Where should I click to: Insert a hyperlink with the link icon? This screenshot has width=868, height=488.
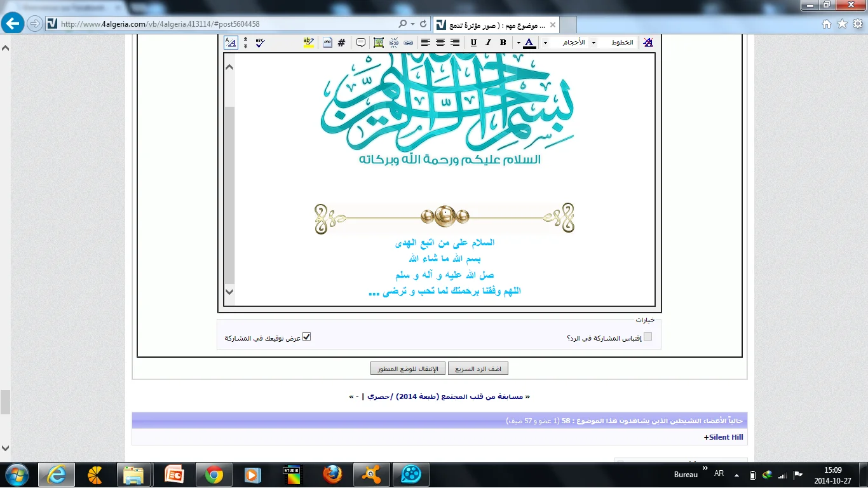click(x=409, y=43)
